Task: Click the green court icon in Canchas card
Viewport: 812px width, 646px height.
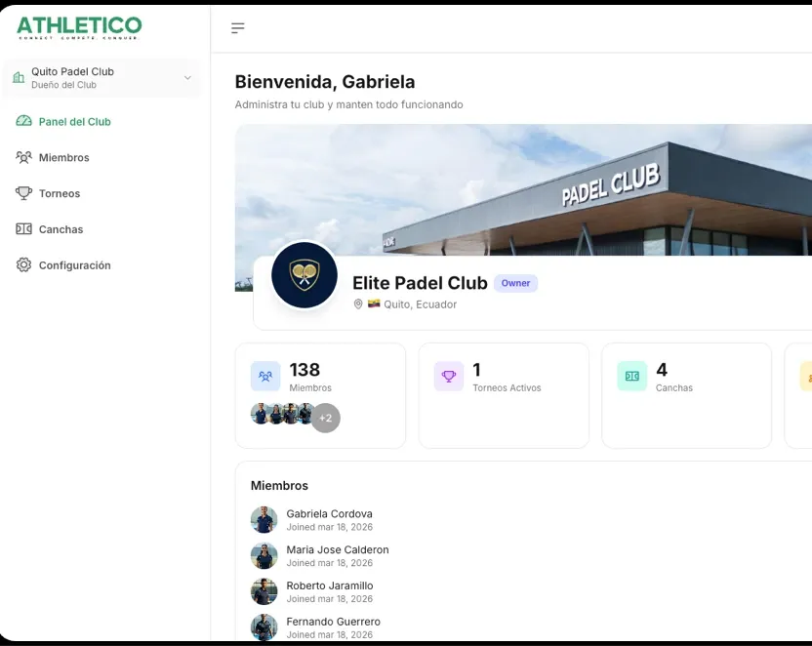Action: (632, 377)
